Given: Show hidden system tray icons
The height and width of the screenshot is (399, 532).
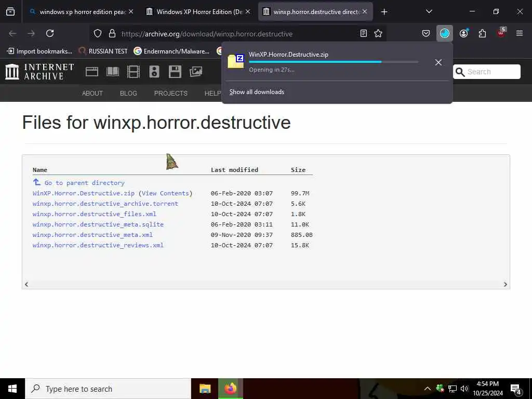Looking at the screenshot, I should (x=427, y=389).
